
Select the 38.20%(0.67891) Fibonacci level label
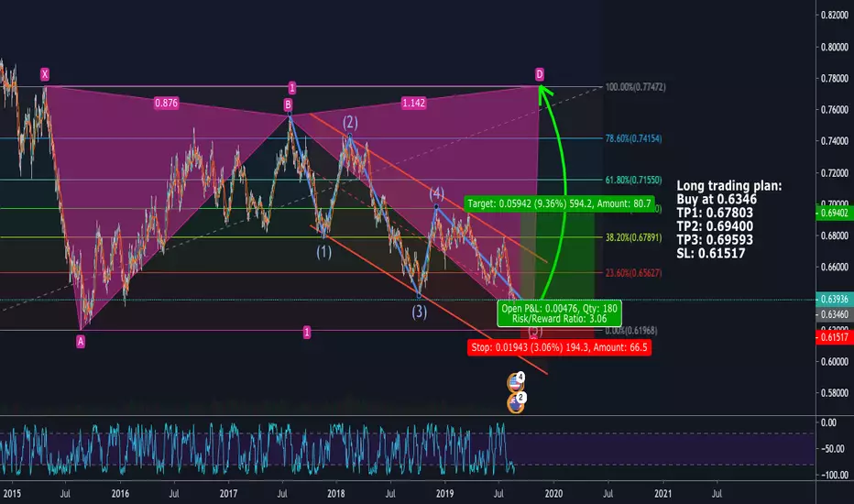click(633, 237)
